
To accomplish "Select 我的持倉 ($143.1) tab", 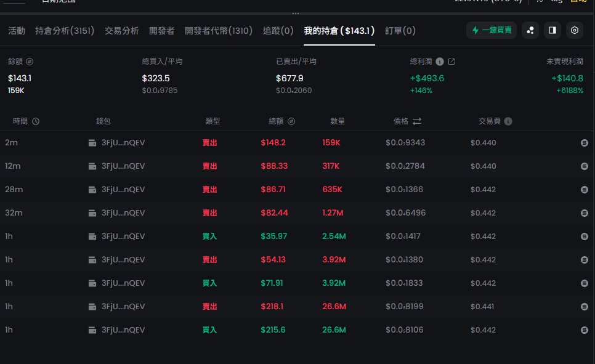I will (339, 31).
